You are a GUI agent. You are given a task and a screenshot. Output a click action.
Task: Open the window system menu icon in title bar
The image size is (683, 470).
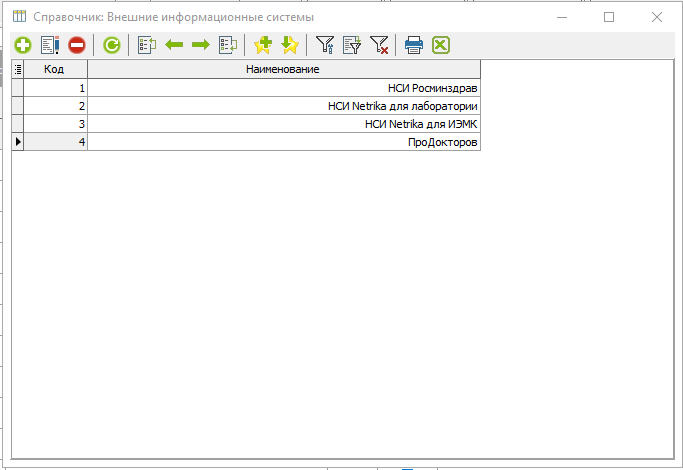[x=19, y=17]
